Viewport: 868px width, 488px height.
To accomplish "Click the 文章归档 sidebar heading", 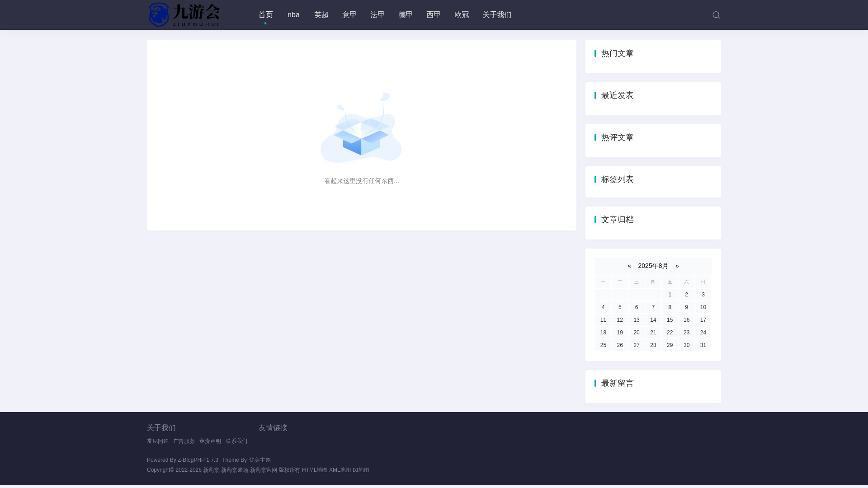I will [x=618, y=220].
